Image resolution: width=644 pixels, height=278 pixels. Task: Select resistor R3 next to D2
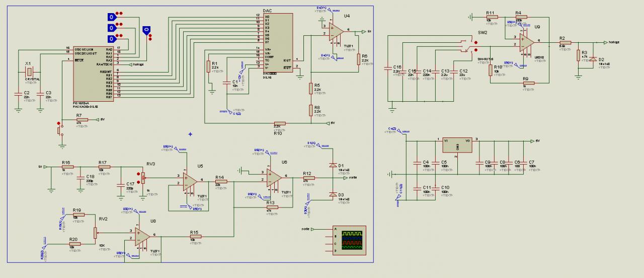tap(579, 55)
